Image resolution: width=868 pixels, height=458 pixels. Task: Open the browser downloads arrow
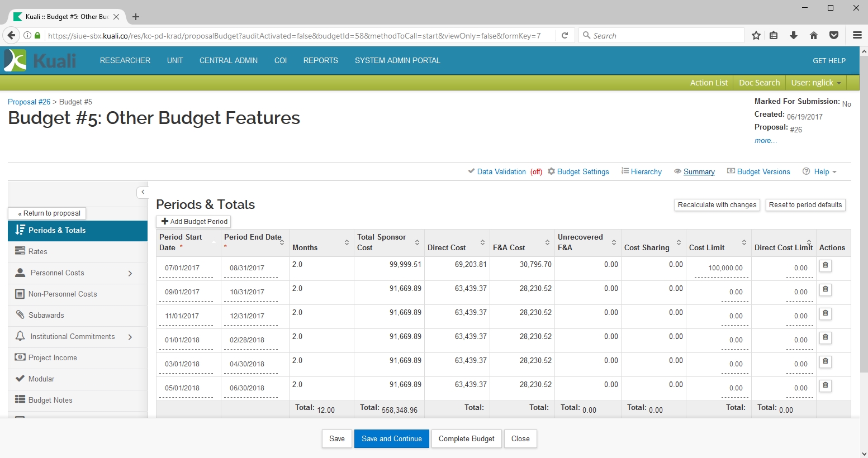point(793,36)
